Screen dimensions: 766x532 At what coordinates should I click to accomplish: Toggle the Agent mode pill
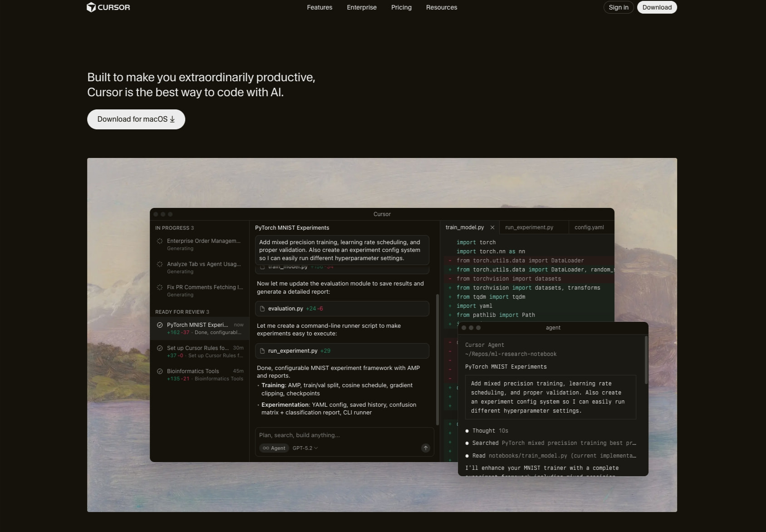click(274, 448)
